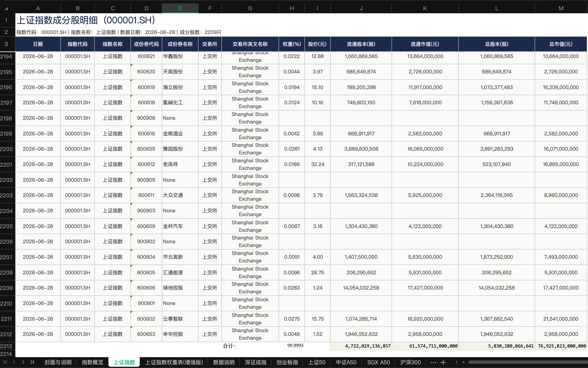Switch to the 沪深300 tab
This screenshot has height=368, width=588.
click(x=410, y=362)
